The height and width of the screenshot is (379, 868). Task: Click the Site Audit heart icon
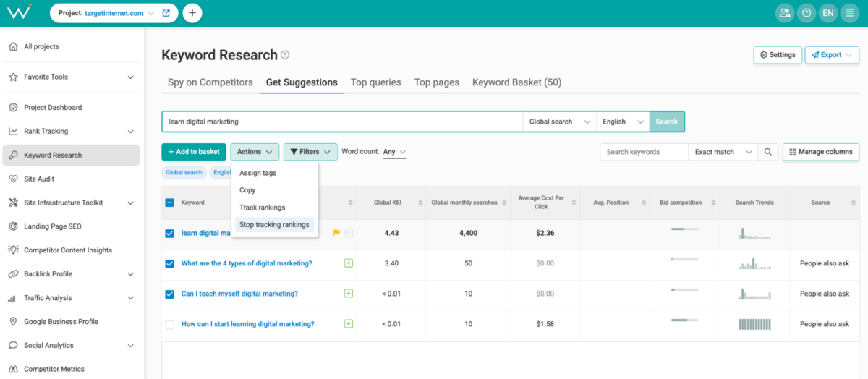13,179
